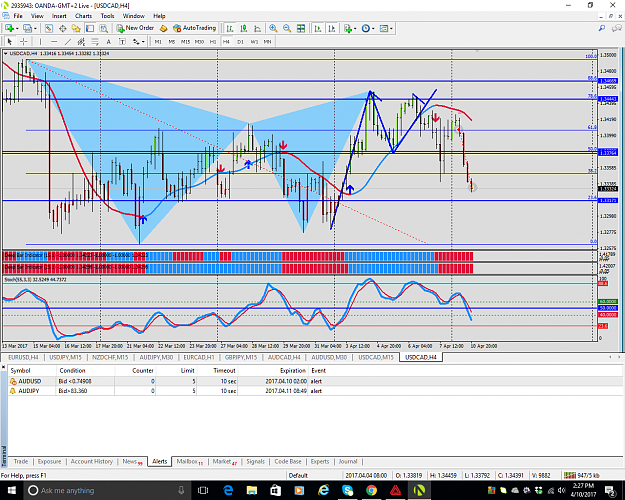Open the Charts menu

point(83,16)
